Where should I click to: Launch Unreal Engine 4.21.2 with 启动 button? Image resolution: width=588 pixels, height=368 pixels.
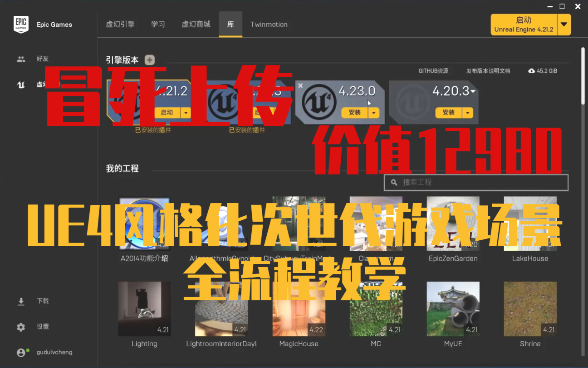(x=524, y=25)
